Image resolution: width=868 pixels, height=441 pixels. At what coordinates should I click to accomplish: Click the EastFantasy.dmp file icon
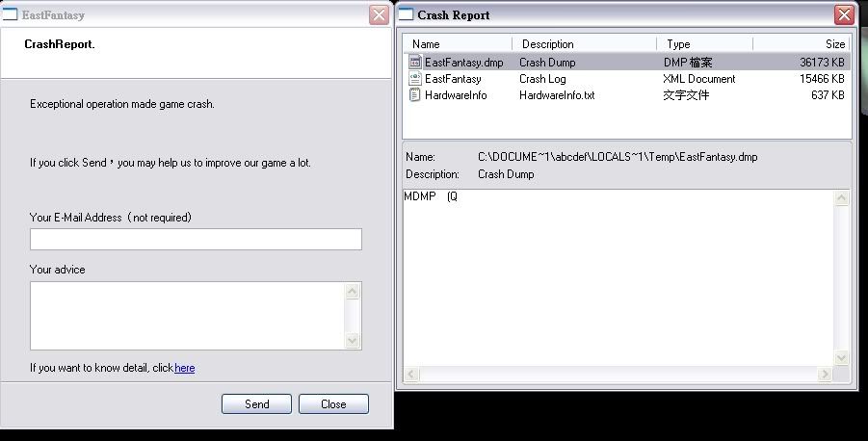[x=415, y=63]
